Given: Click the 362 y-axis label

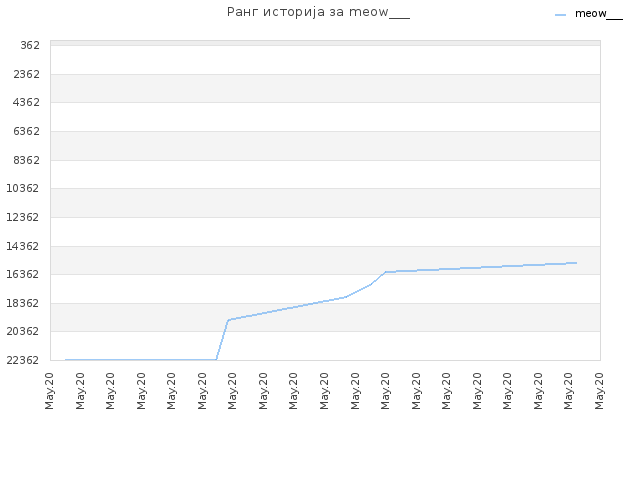Looking at the screenshot, I should (30, 45).
